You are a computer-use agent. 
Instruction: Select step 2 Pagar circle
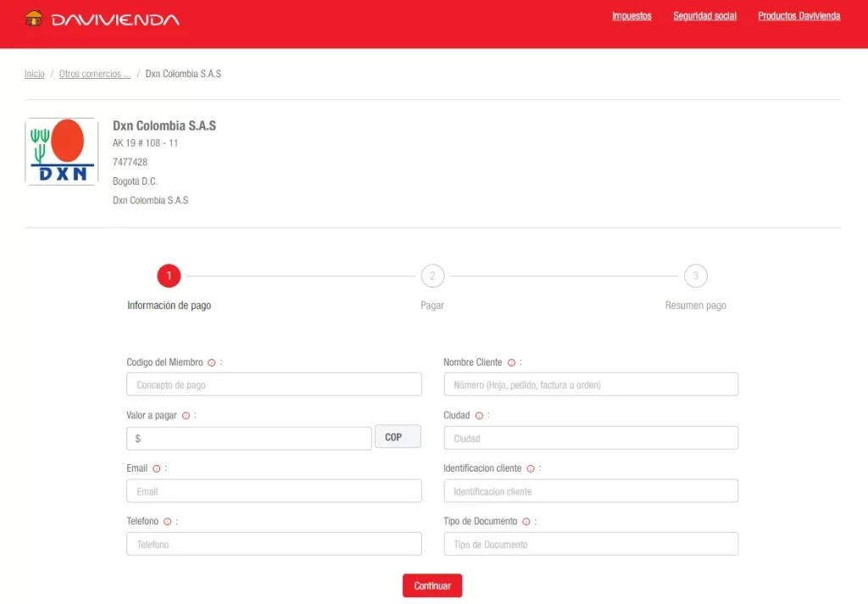coord(432,276)
